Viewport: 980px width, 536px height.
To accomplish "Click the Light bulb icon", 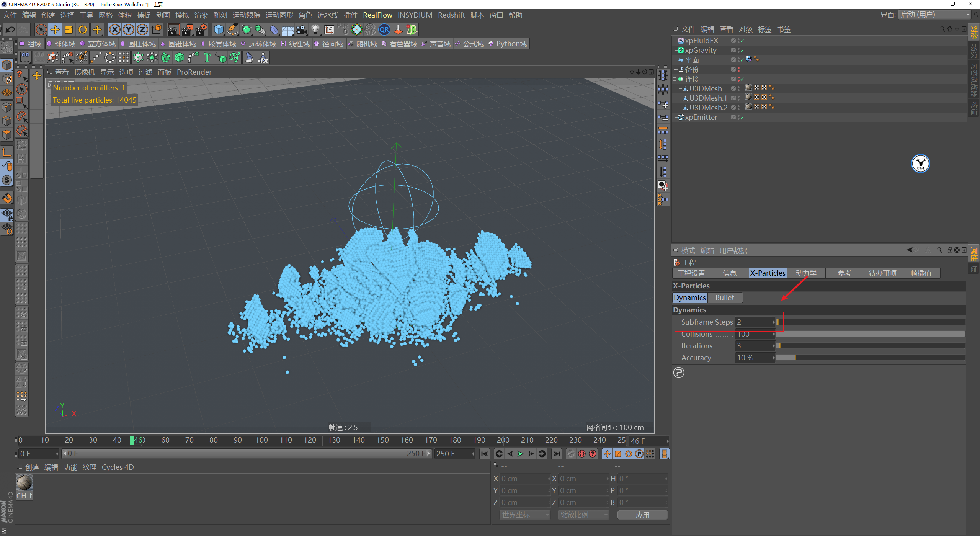I will point(315,29).
